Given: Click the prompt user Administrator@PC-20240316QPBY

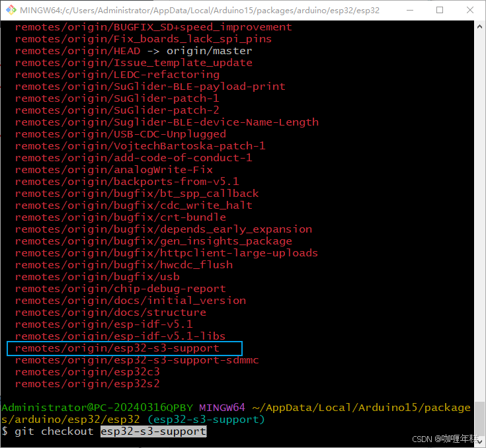Looking at the screenshot, I should (x=97, y=408).
